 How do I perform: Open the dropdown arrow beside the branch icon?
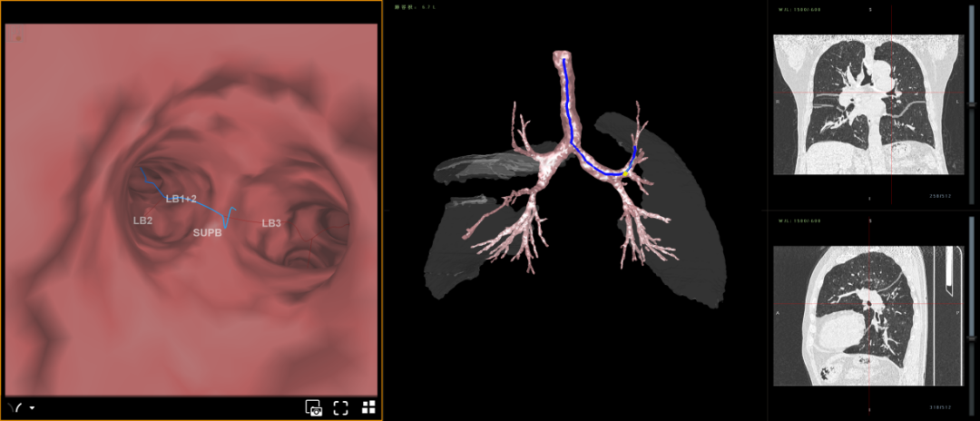pyautogui.click(x=32, y=408)
